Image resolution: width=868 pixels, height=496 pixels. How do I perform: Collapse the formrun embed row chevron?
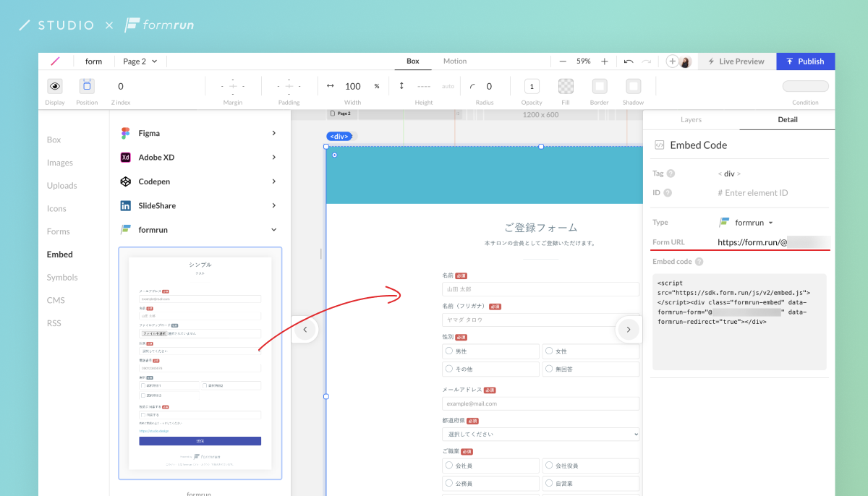click(x=274, y=230)
